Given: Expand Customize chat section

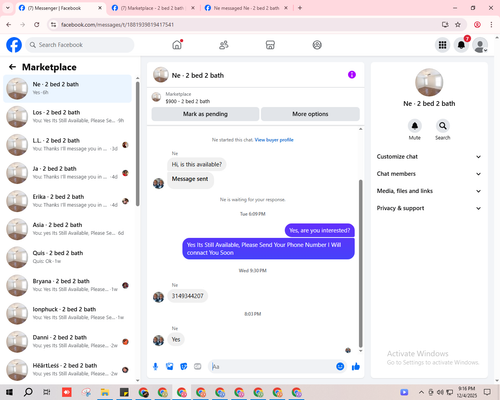Looking at the screenshot, I should [x=429, y=157].
